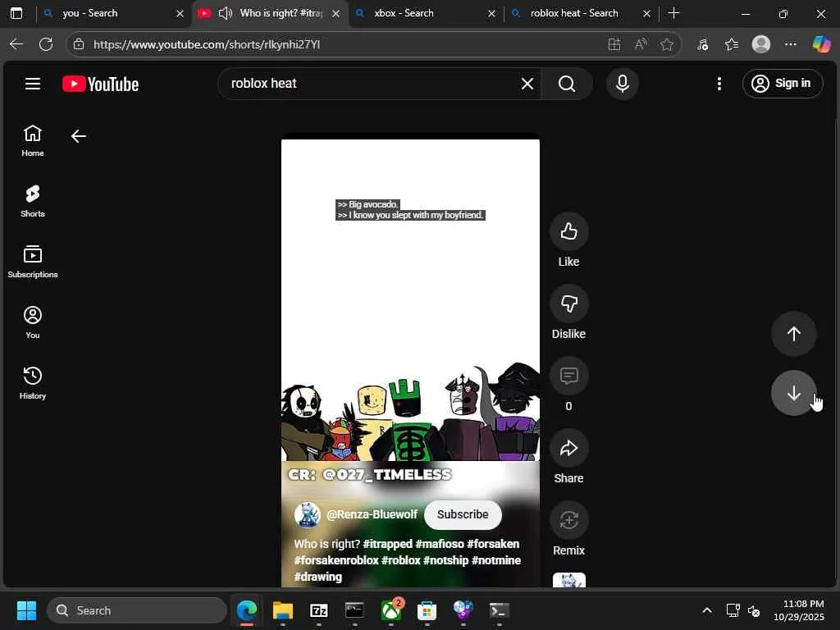Image resolution: width=840 pixels, height=630 pixels.
Task: Add this page to favorites
Action: point(667,44)
